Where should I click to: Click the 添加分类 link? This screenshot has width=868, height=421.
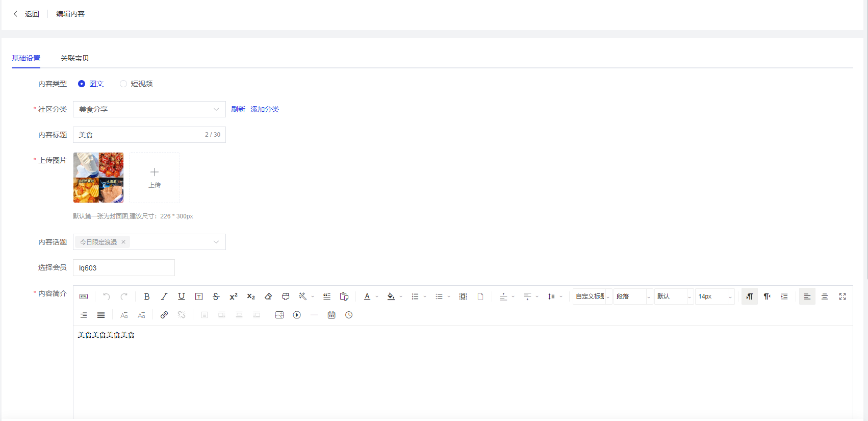tap(265, 109)
